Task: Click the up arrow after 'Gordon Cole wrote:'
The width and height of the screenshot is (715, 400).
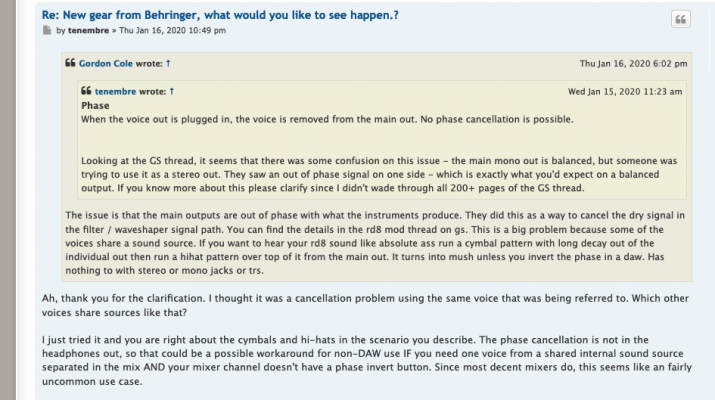Action: pyautogui.click(x=168, y=63)
